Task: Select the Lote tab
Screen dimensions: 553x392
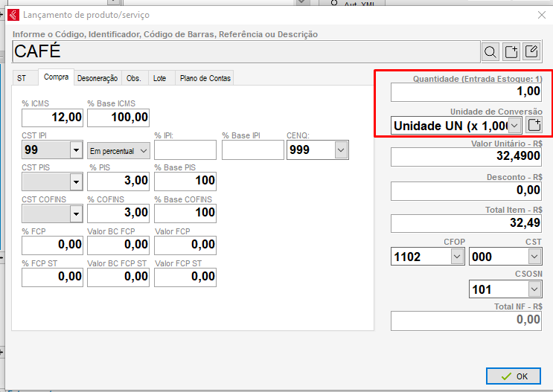Action: click(159, 78)
